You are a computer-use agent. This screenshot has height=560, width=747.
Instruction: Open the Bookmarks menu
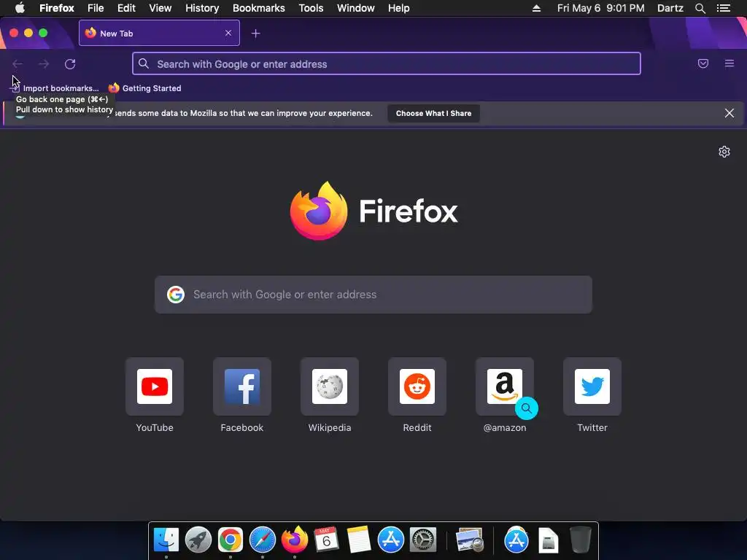click(259, 8)
